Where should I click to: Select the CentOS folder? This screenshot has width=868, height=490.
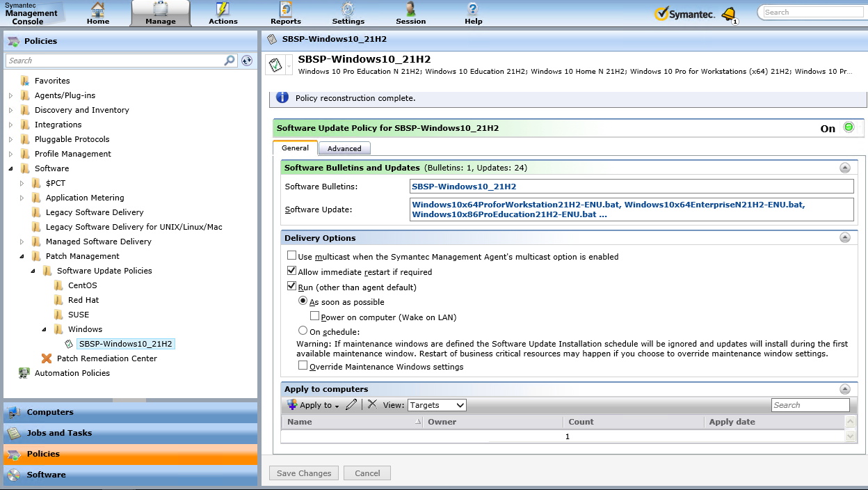pos(83,285)
